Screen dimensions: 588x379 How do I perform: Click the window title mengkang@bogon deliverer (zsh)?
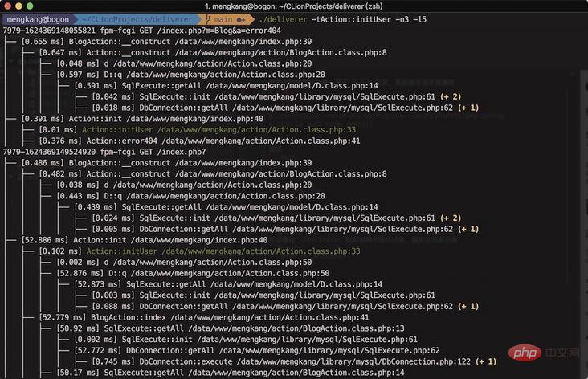[294, 6]
